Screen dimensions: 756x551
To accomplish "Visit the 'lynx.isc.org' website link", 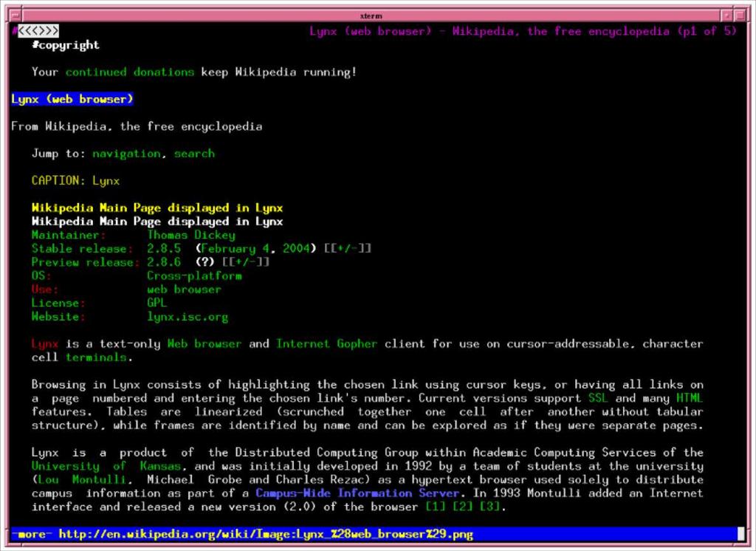I will tap(188, 317).
